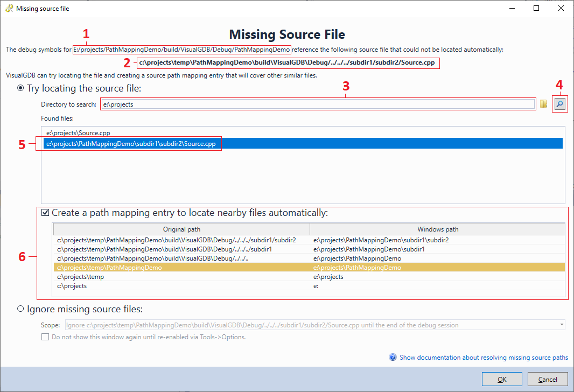
Task: Select found file in subdir1\subdir2\Source.cpp
Action: tap(303, 143)
